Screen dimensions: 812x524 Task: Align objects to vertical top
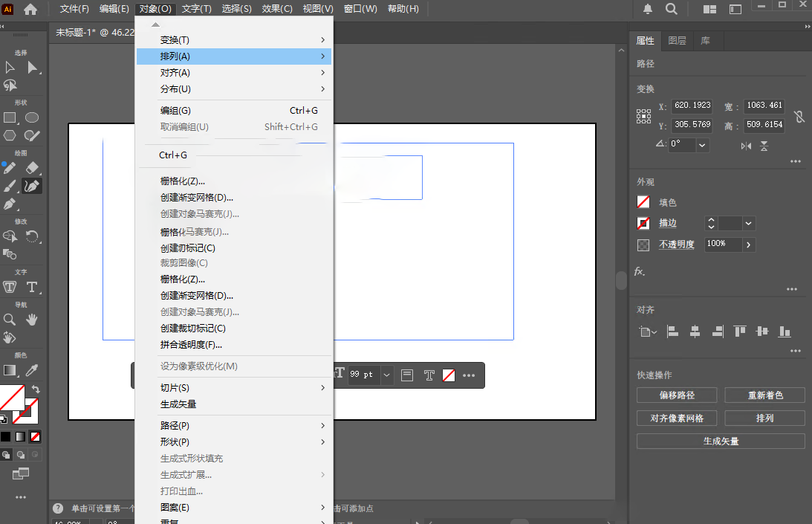(x=739, y=331)
